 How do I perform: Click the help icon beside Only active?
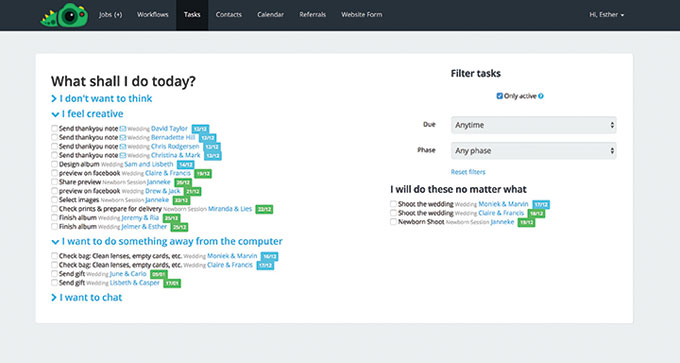(x=541, y=96)
